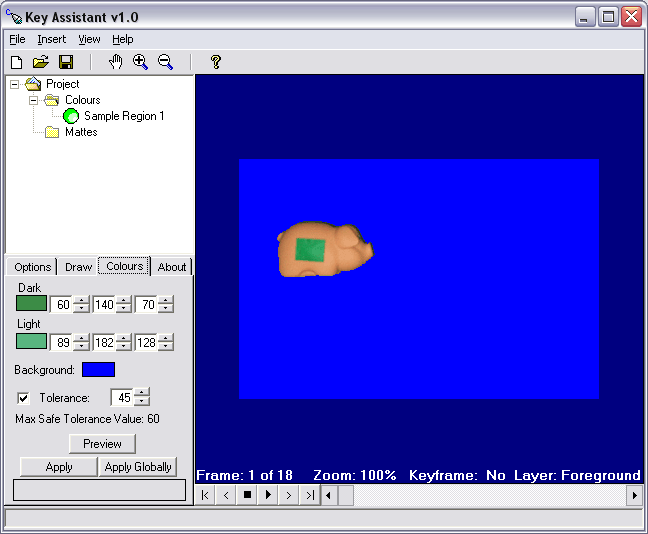This screenshot has height=534, width=648.
Task: Step forward one frame
Action: 289,495
